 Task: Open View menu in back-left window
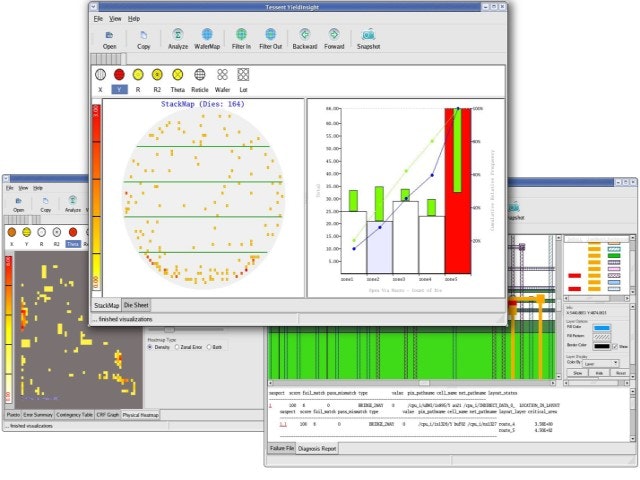(x=23, y=188)
